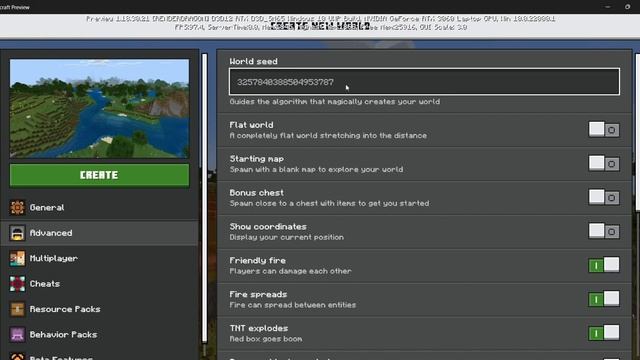Enable the Flat world toggle
The image size is (640, 360).
pos(604,129)
